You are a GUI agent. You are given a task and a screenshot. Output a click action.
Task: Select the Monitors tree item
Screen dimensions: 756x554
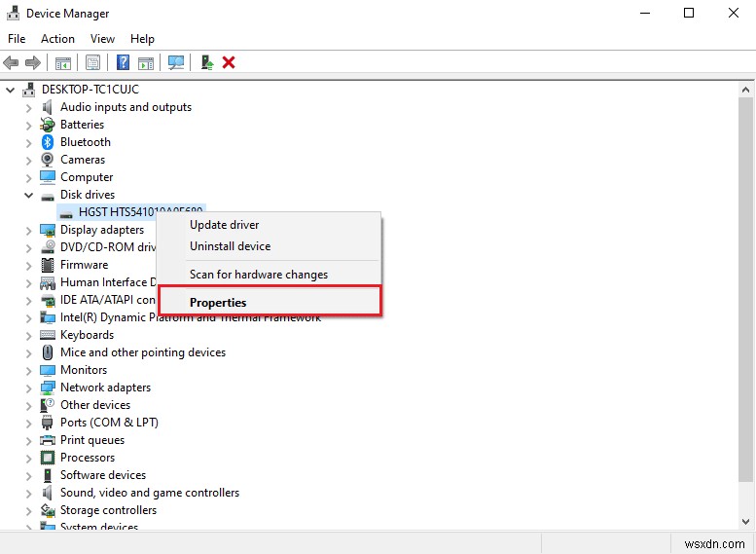pos(84,370)
